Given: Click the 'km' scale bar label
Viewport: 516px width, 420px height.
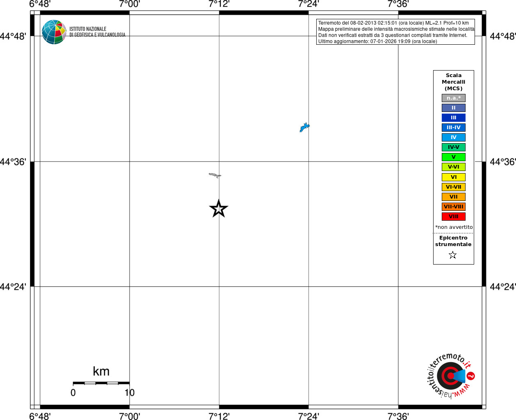Looking at the screenshot, I should click(x=101, y=371).
